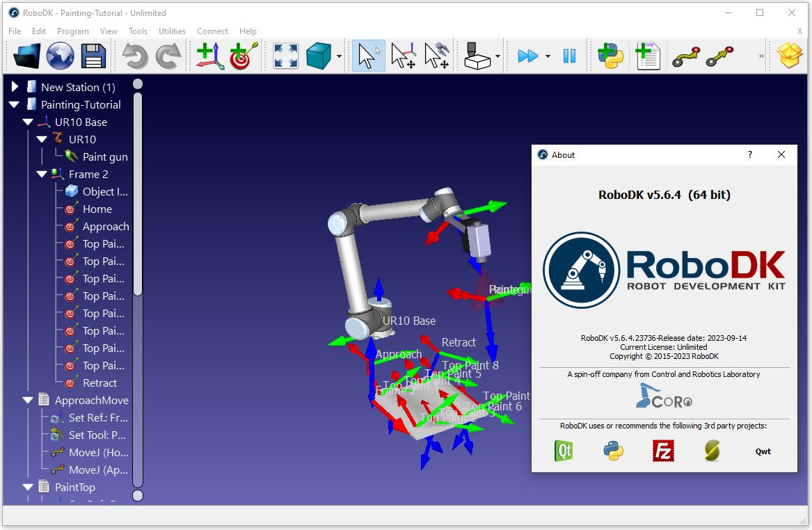
Task: Add a new program document icon
Action: click(647, 56)
